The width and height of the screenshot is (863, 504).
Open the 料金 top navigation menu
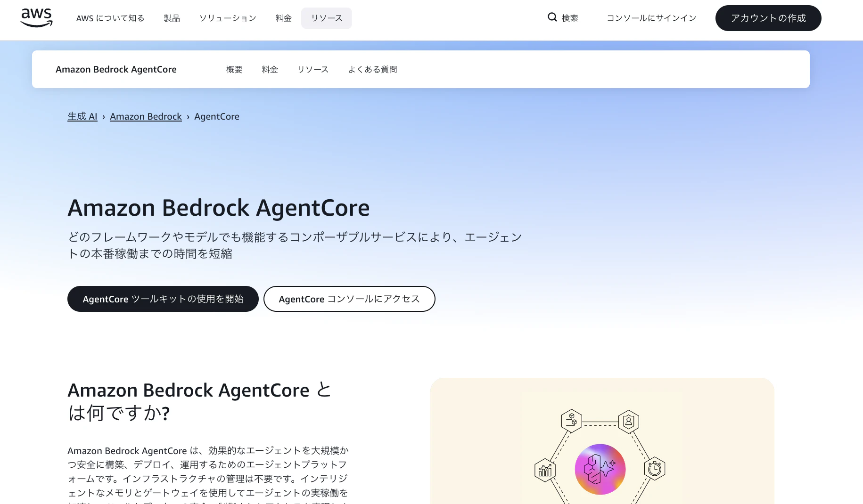point(283,18)
